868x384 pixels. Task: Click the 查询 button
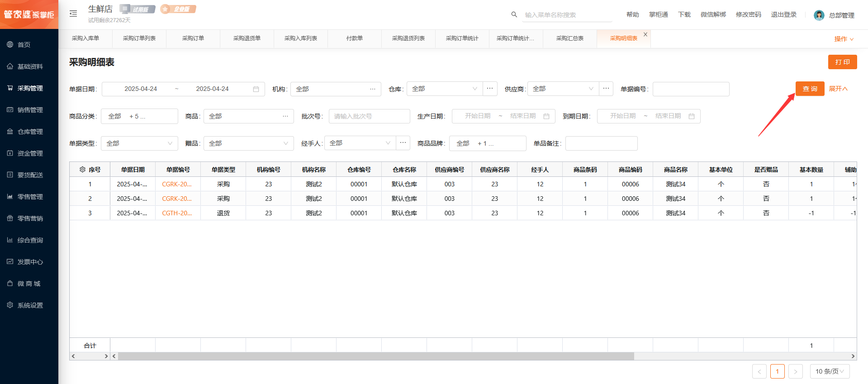(x=810, y=89)
